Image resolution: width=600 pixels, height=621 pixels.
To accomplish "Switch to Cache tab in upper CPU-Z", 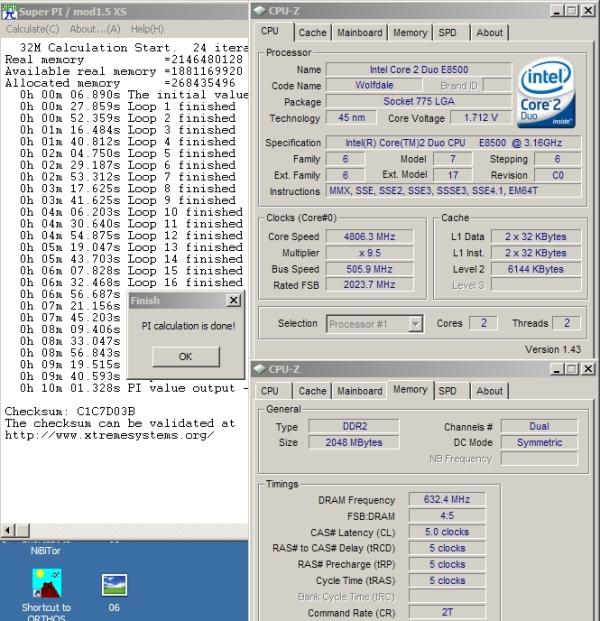I will [x=312, y=32].
